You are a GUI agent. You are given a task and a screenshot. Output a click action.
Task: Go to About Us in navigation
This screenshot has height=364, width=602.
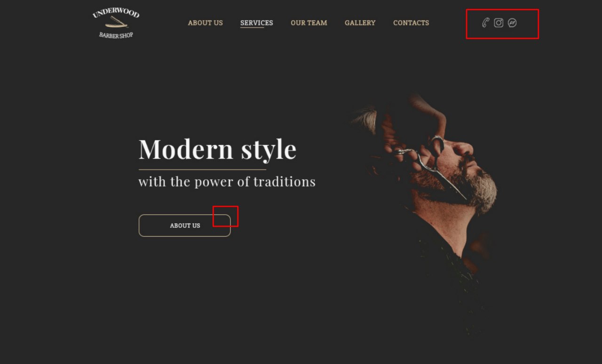[205, 23]
